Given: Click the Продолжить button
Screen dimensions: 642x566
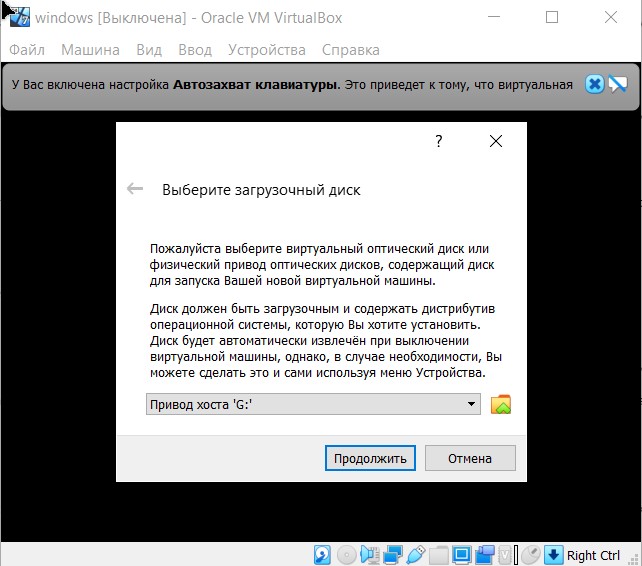Looking at the screenshot, I should 370,458.
